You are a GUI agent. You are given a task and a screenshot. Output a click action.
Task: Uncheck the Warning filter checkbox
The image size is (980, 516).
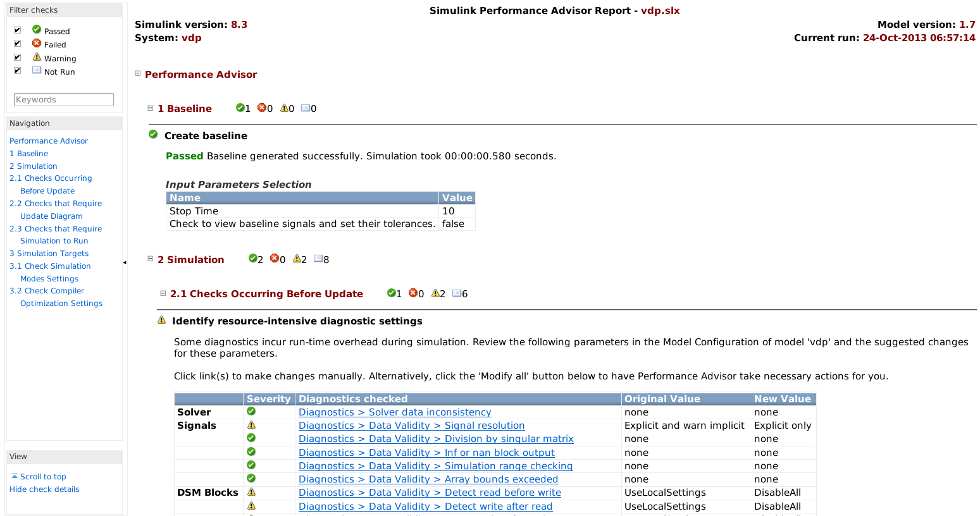click(17, 58)
